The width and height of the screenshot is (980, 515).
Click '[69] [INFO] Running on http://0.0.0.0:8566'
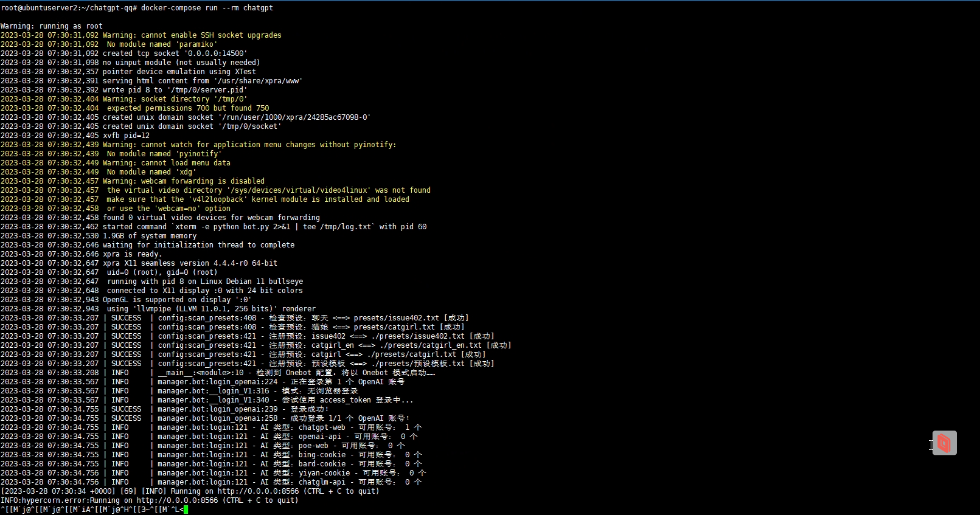pos(210,491)
